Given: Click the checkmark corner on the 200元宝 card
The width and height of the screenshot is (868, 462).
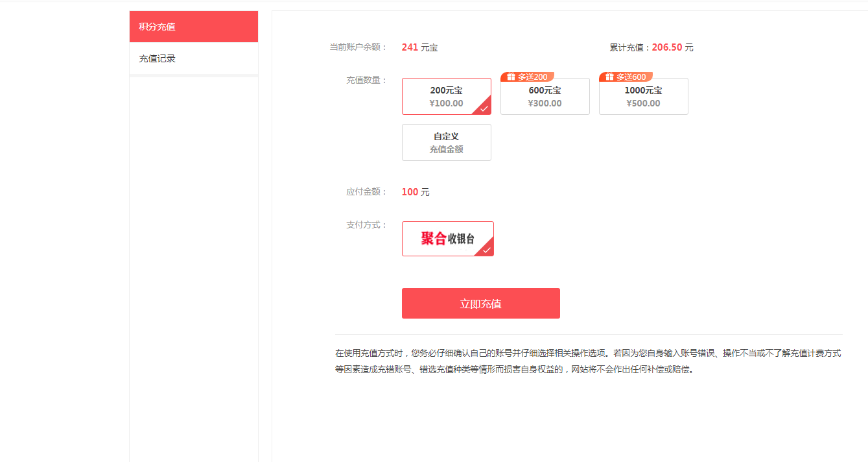Looking at the screenshot, I should [x=484, y=108].
